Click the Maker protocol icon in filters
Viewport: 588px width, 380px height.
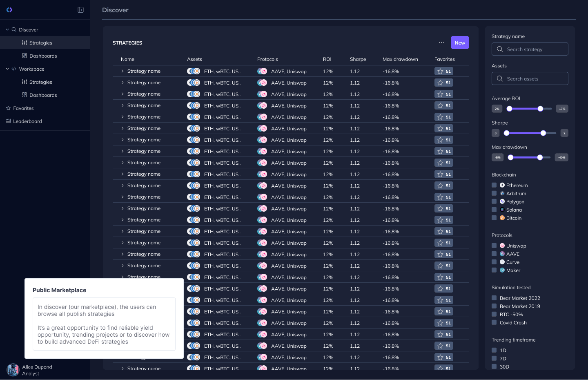coord(502,270)
